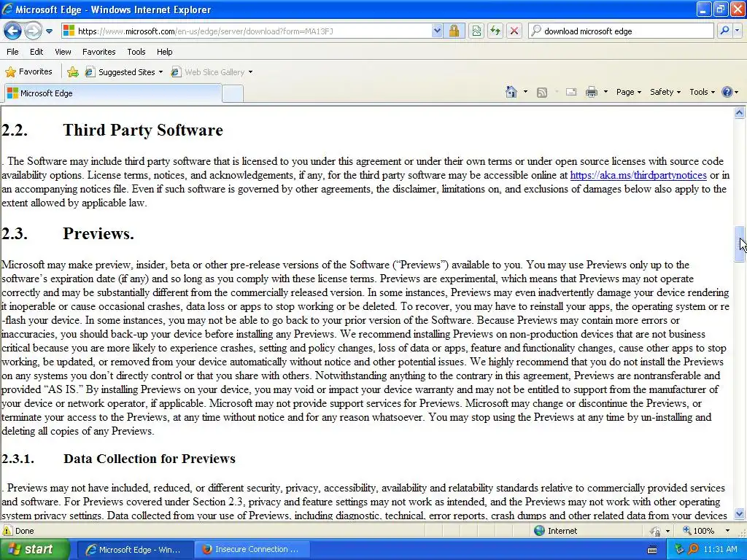Follow the aka.ms/thirdpartynotices link
This screenshot has width=747, height=560.
coord(638,175)
